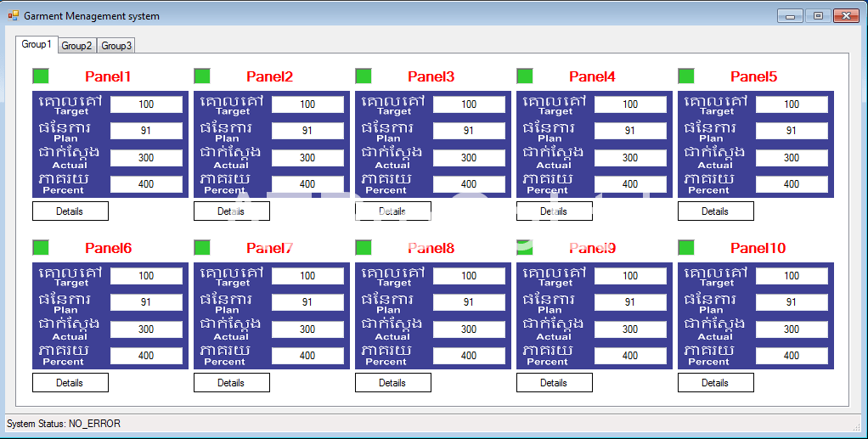868x439 pixels.
Task: Click the Actual field in Panel4
Action: click(630, 158)
